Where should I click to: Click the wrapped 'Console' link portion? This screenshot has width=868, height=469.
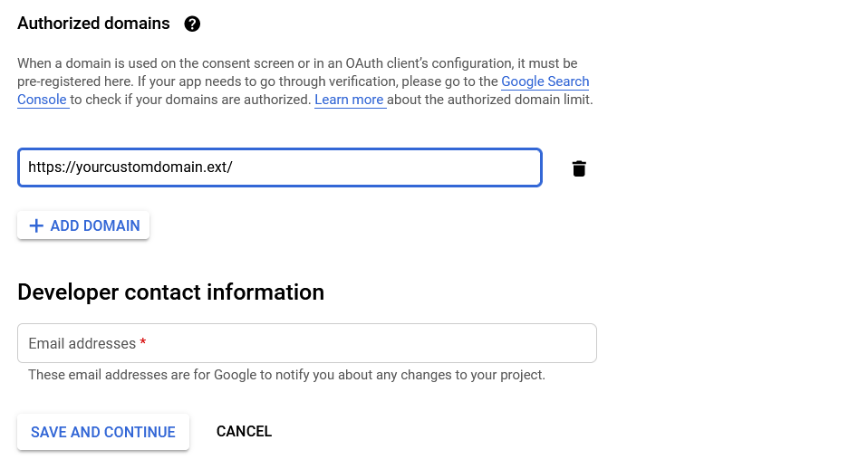tap(42, 100)
